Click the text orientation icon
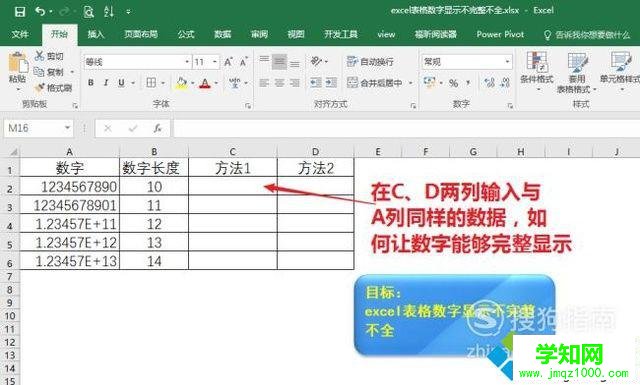 coord(316,62)
